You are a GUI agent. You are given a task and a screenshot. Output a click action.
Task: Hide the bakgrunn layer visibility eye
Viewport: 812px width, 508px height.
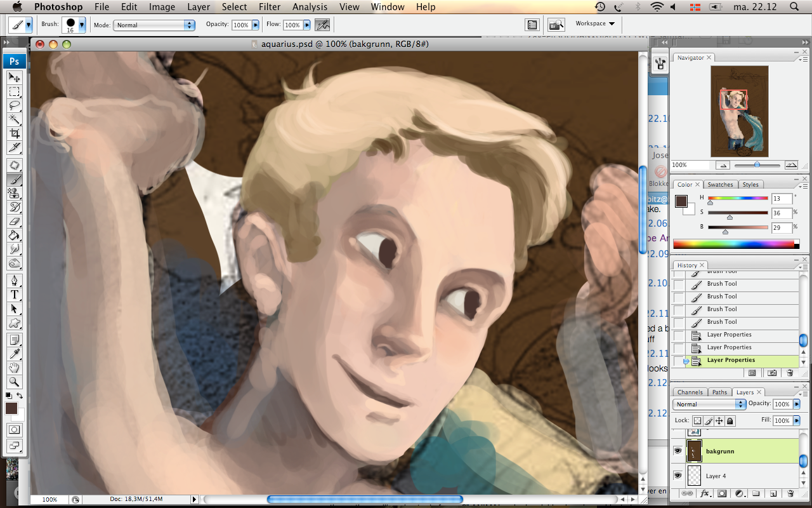pyautogui.click(x=678, y=451)
